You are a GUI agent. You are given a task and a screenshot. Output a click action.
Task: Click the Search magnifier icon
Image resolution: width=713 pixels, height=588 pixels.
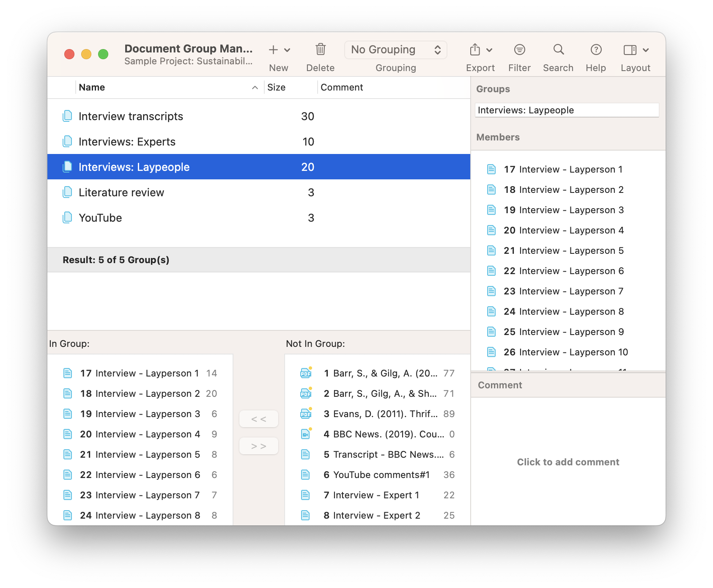558,50
